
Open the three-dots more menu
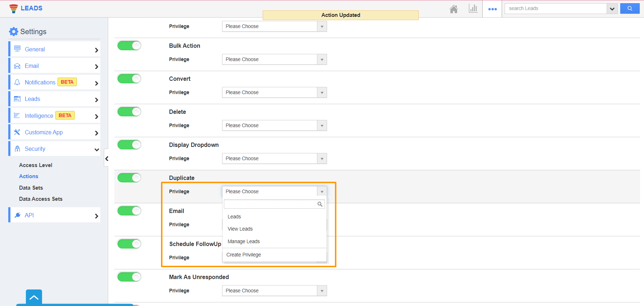492,9
